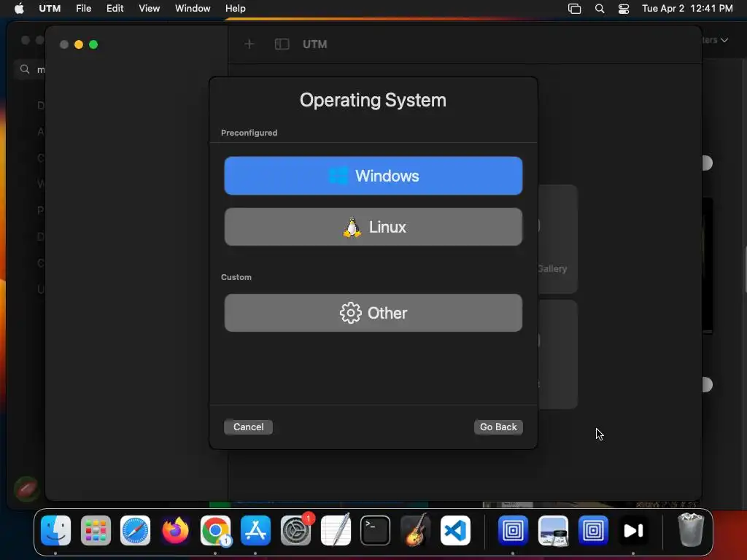Toggle the sidebar icon in UTM toolbar
Viewport: 747px width, 560px height.
[x=282, y=44]
